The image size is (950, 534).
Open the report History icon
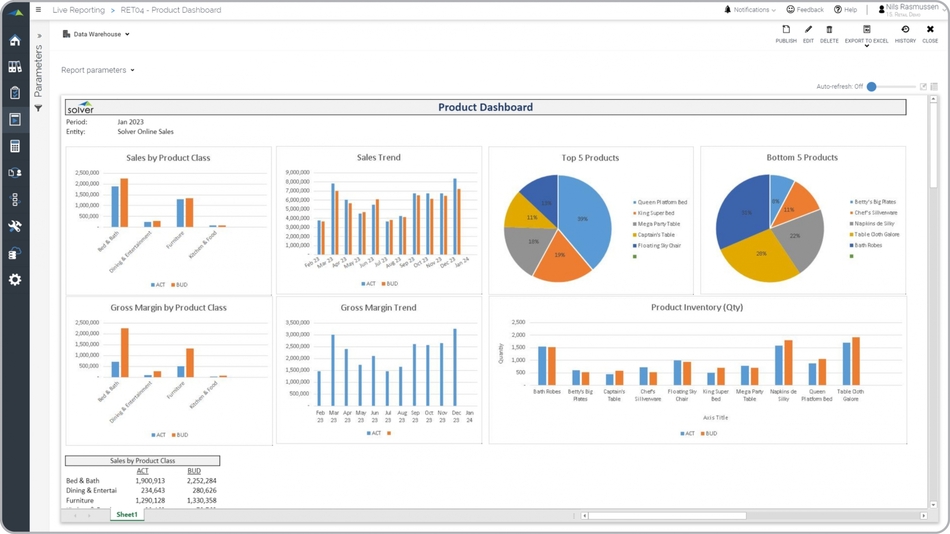905,34
